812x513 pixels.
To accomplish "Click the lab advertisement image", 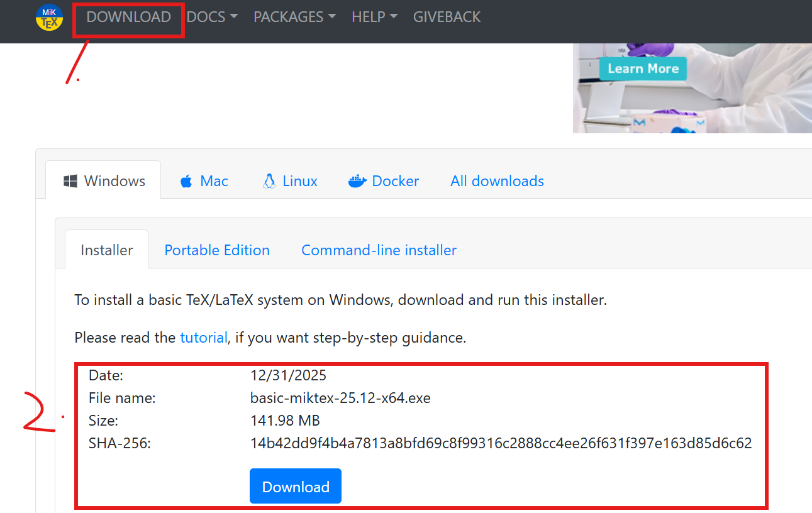I will [692, 88].
